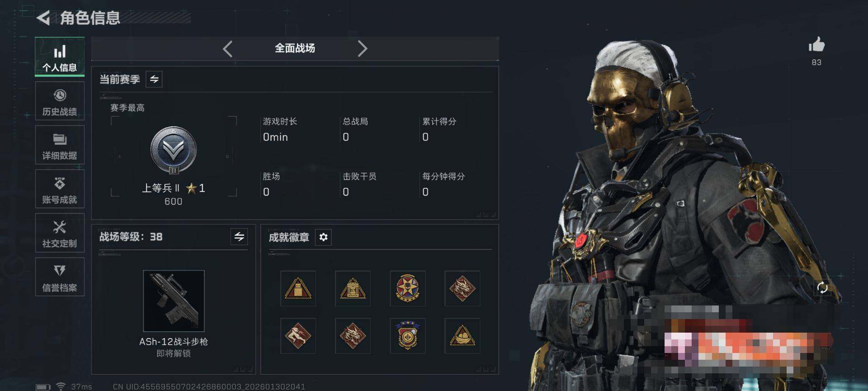
Task: Toggle the 战场等级 swap icon
Action: pos(239,236)
